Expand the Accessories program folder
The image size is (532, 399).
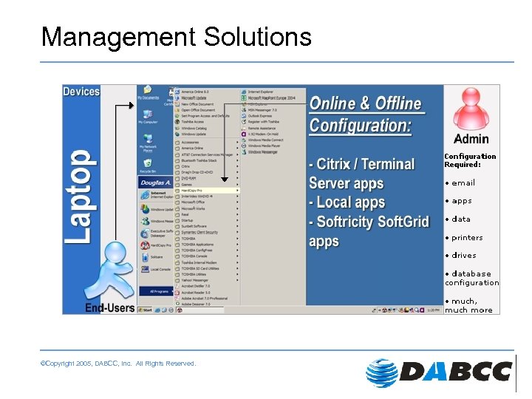[207, 143]
